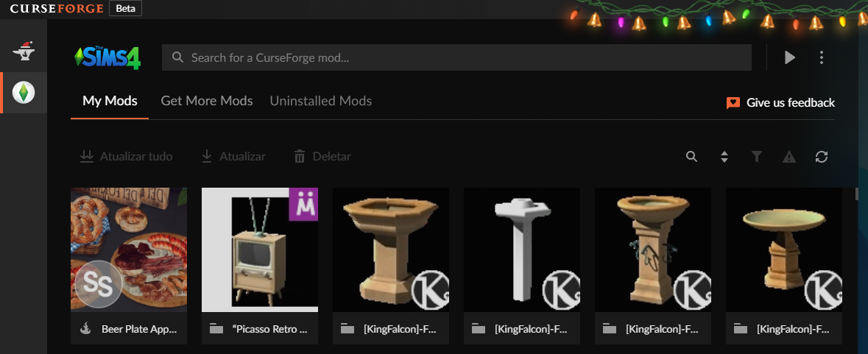Viewport: 868px width, 354px height.
Task: Click the Atualizar tudo button
Action: (126, 157)
